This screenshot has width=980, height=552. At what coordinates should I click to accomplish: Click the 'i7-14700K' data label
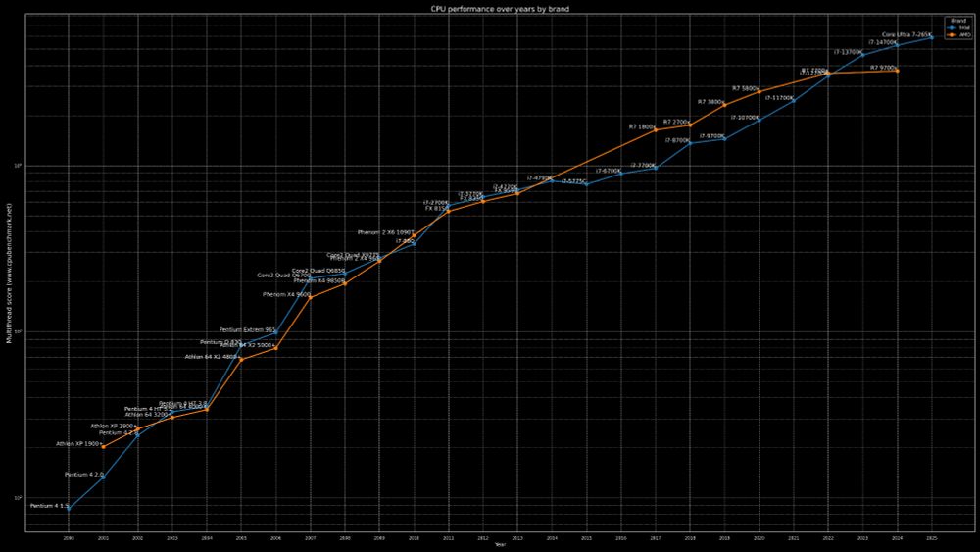tap(883, 42)
